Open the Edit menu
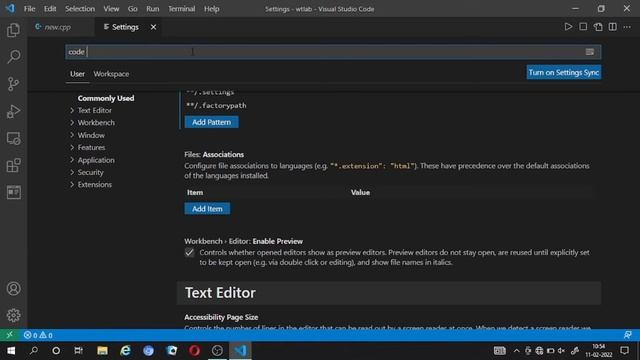Screen dimensions: 640x360 click(50, 9)
